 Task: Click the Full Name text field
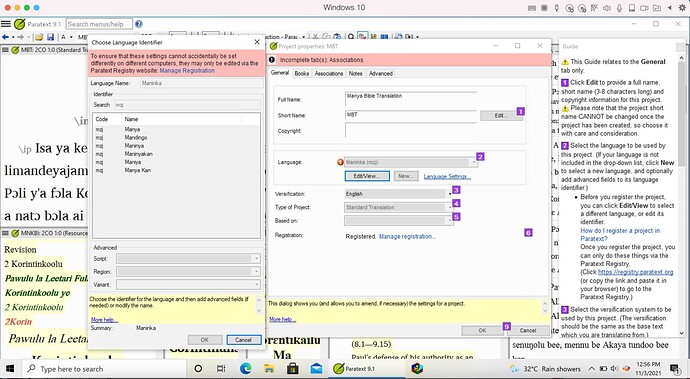[411, 99]
